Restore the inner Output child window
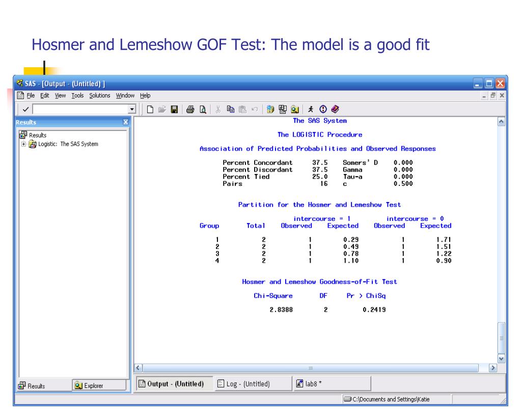Screen dimensions: 521x420 (x=493, y=96)
